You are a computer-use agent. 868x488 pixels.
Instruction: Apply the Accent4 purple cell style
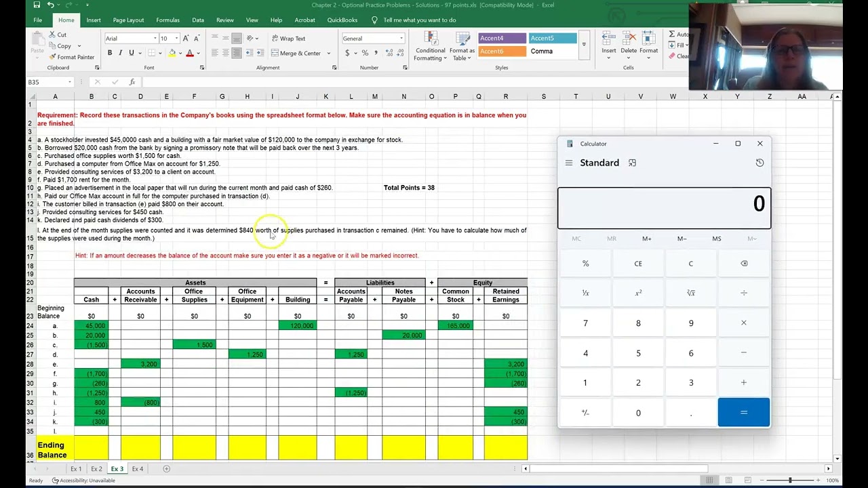click(502, 39)
